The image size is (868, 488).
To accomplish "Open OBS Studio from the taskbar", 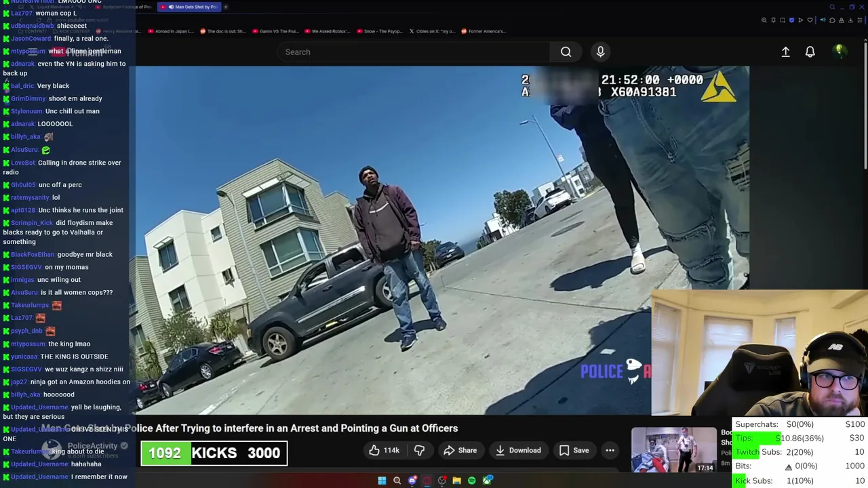I will click(x=441, y=481).
